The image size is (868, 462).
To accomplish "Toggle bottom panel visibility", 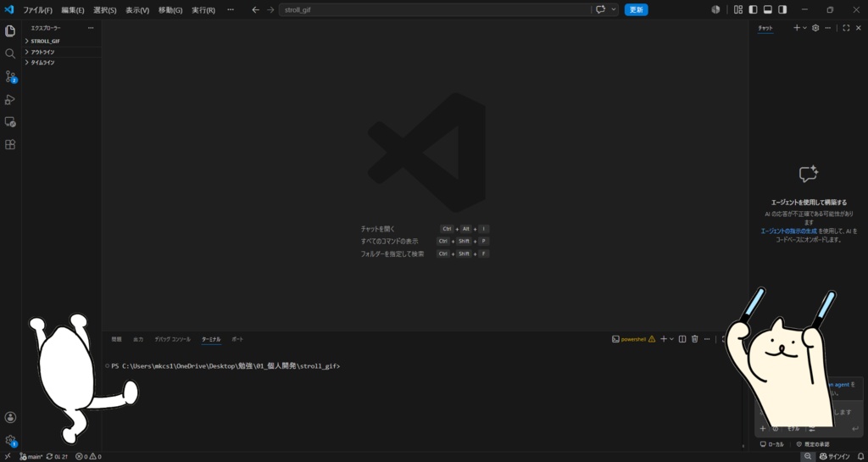I will [768, 9].
